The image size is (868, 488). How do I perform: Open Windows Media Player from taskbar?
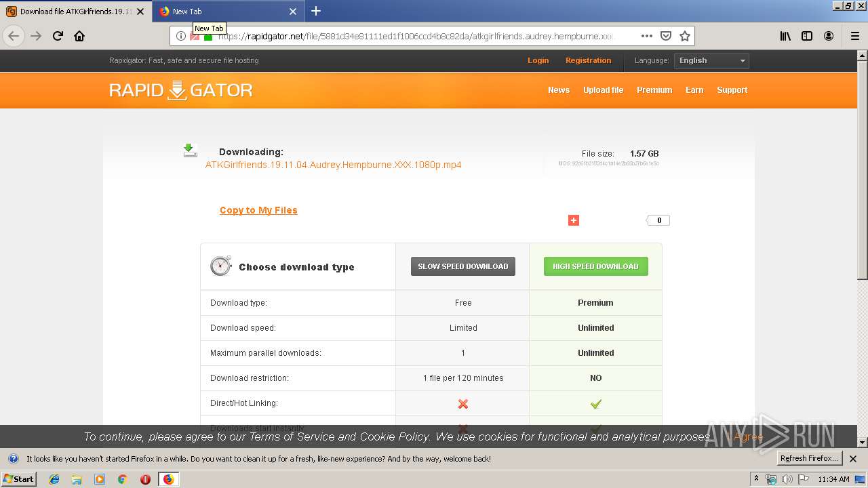[100, 479]
